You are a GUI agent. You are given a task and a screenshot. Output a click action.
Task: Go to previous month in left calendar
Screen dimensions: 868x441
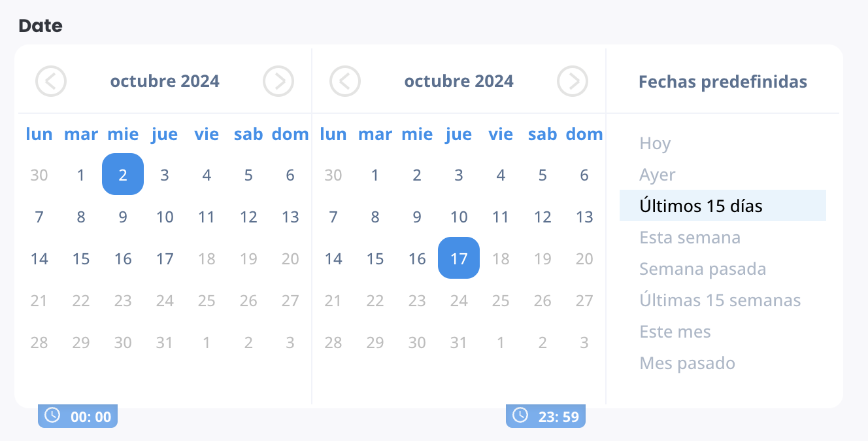[x=51, y=81]
